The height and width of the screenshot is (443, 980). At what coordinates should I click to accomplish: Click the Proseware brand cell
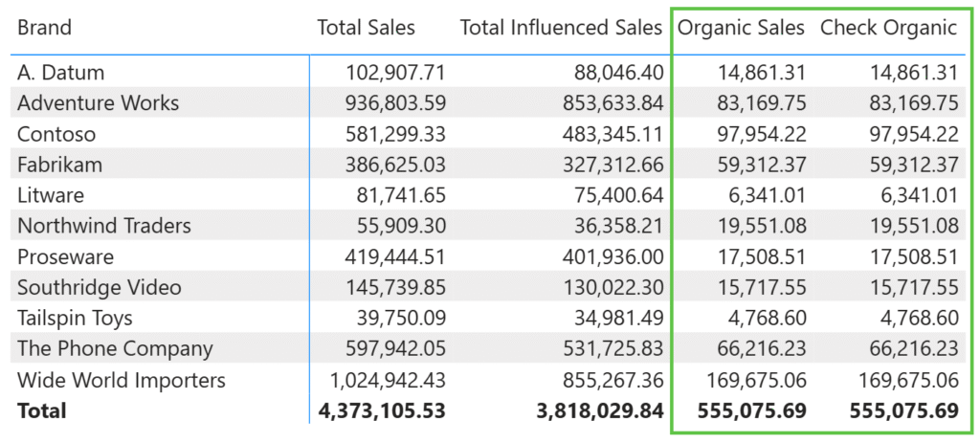pos(65,257)
